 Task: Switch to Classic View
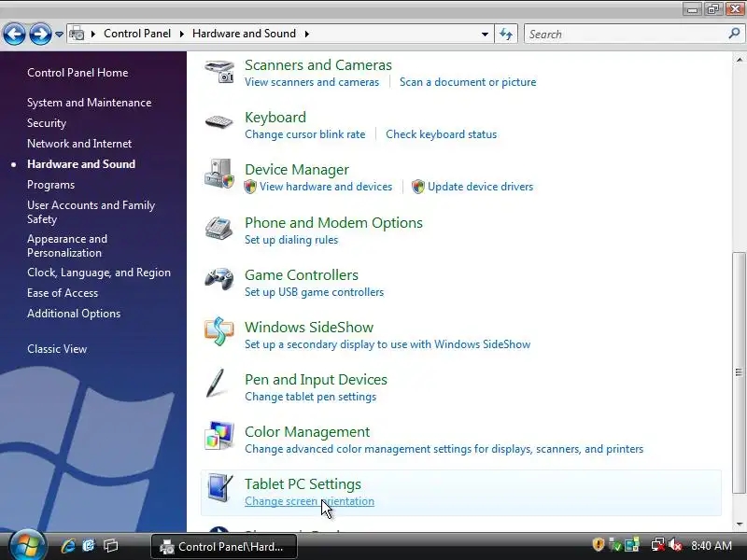(x=57, y=349)
